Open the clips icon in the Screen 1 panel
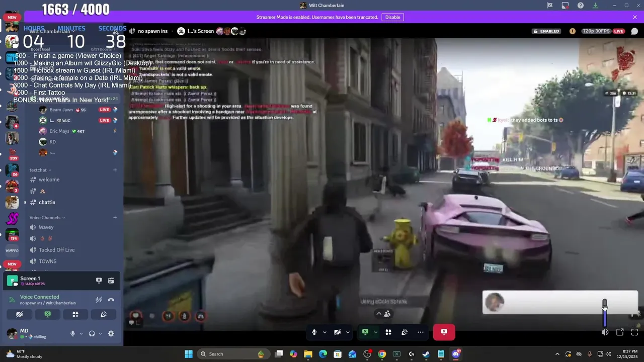 [111, 281]
